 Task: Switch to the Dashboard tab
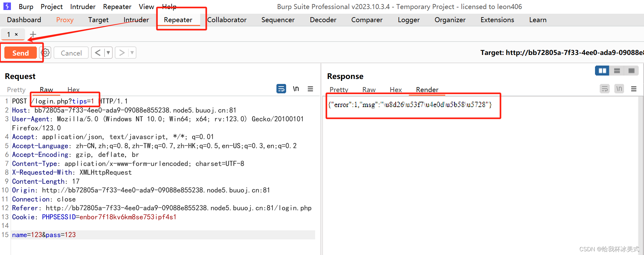(24, 20)
